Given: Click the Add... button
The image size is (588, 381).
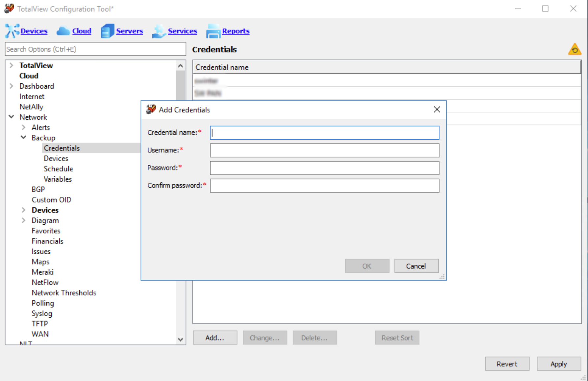Looking at the screenshot, I should pyautogui.click(x=215, y=338).
